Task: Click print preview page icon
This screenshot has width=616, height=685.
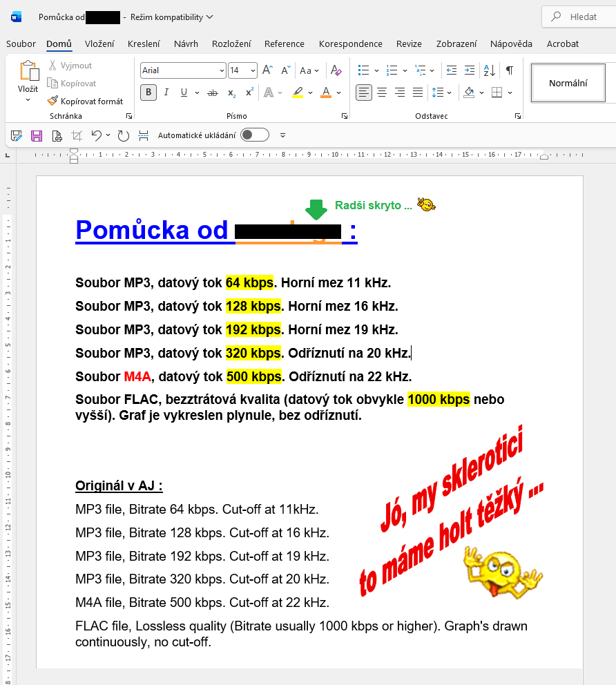Action: point(57,136)
